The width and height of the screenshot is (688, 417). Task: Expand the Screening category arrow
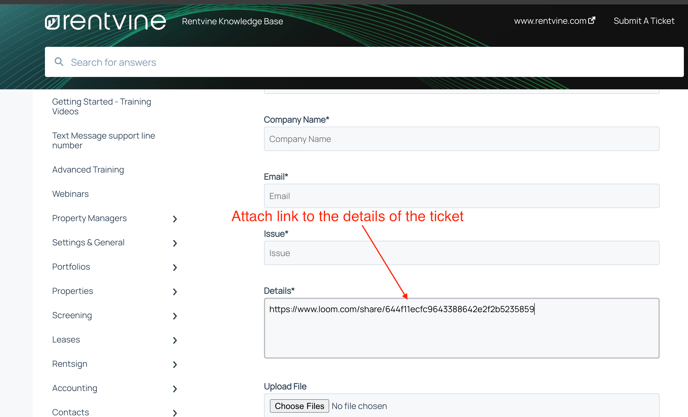[x=175, y=316]
